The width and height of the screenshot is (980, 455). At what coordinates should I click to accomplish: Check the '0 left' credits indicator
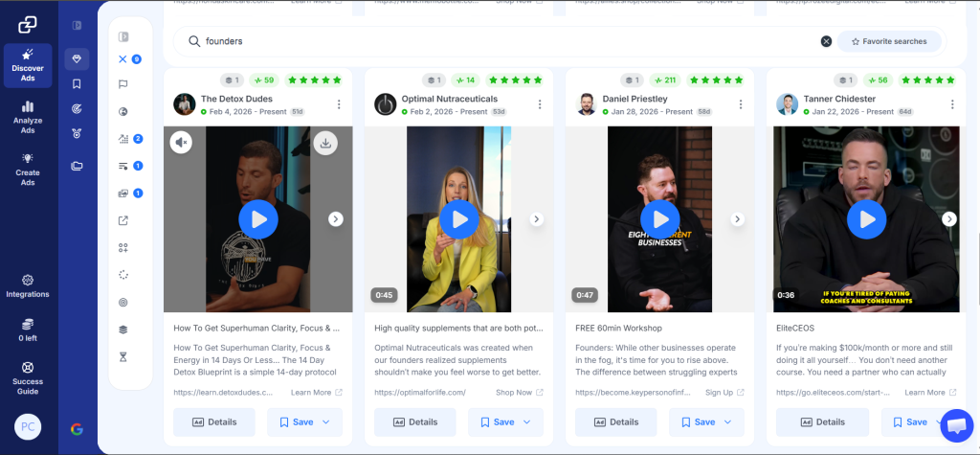point(28,330)
